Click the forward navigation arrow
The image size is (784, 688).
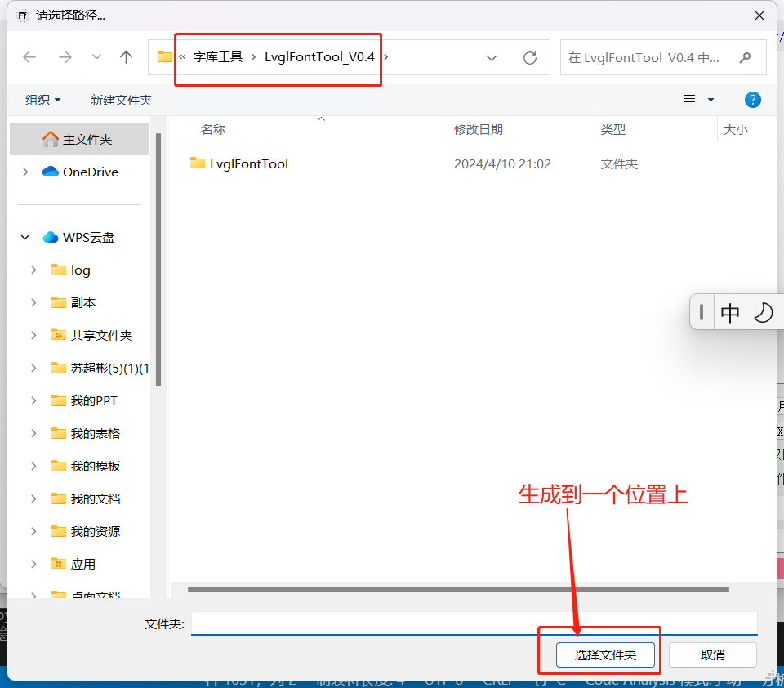tap(65, 57)
